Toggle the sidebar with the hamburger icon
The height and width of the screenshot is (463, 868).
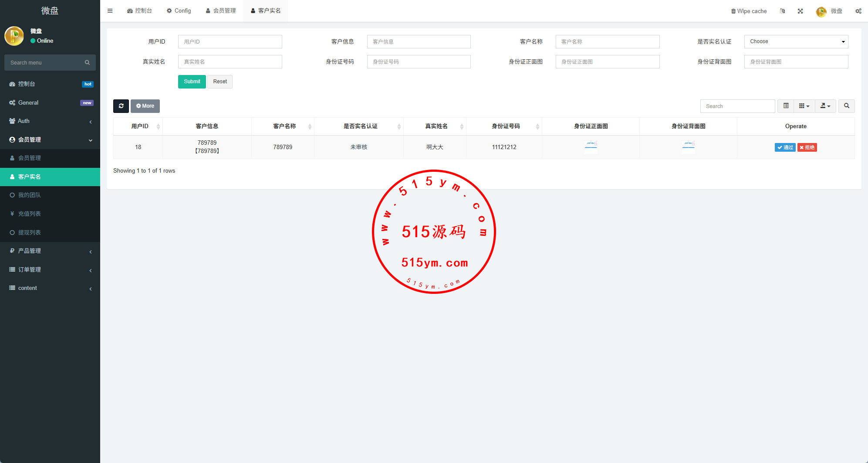[x=110, y=11]
